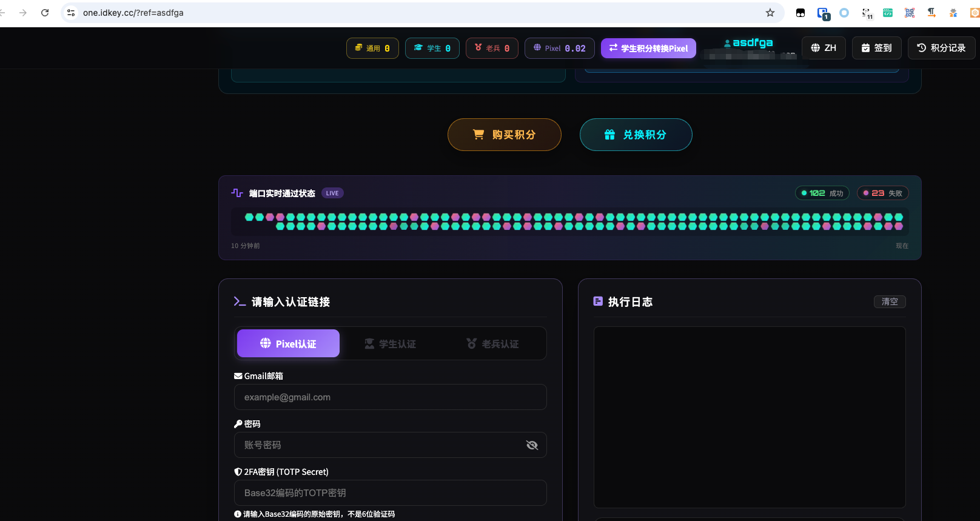
Task: View the 学生 student points balance
Action: pyautogui.click(x=432, y=48)
